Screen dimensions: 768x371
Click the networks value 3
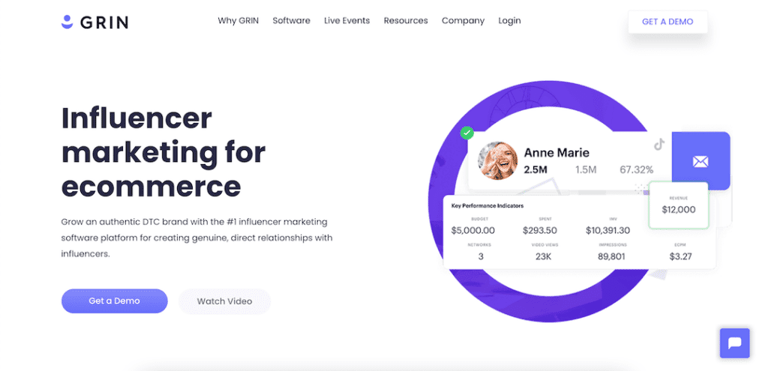click(480, 256)
